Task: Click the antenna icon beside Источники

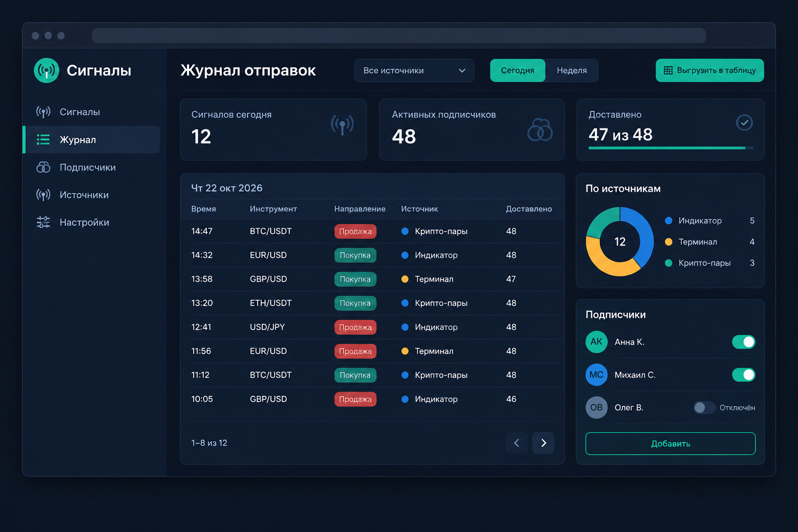Action: click(x=43, y=195)
